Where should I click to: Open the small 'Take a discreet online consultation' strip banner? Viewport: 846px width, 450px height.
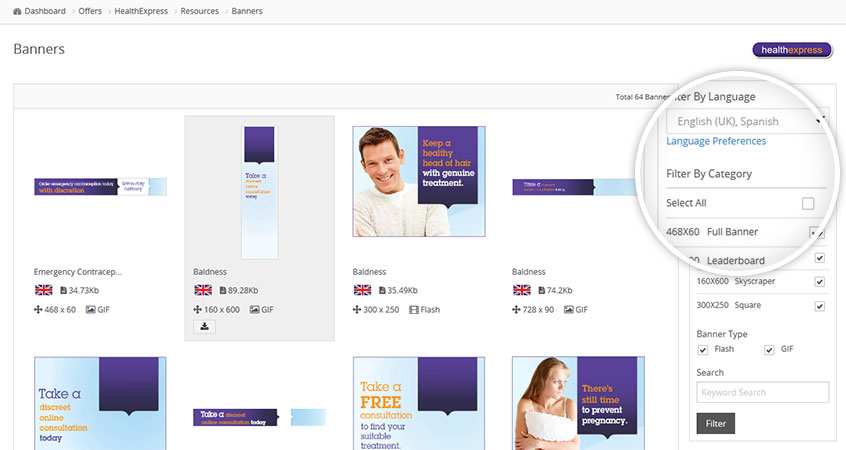[260, 417]
